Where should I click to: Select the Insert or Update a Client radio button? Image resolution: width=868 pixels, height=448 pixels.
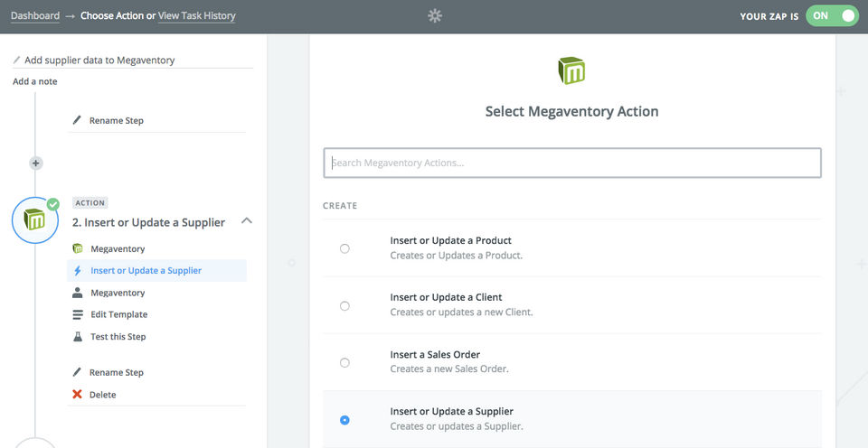pos(344,306)
